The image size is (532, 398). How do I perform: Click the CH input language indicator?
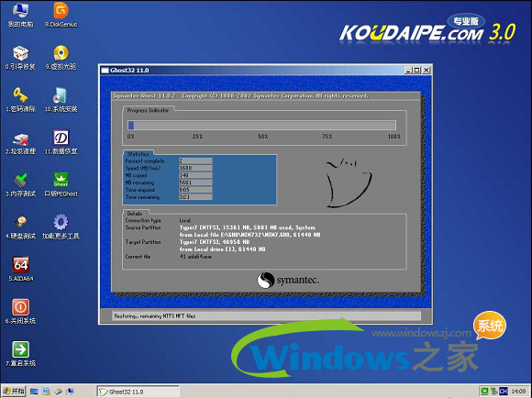504,392
